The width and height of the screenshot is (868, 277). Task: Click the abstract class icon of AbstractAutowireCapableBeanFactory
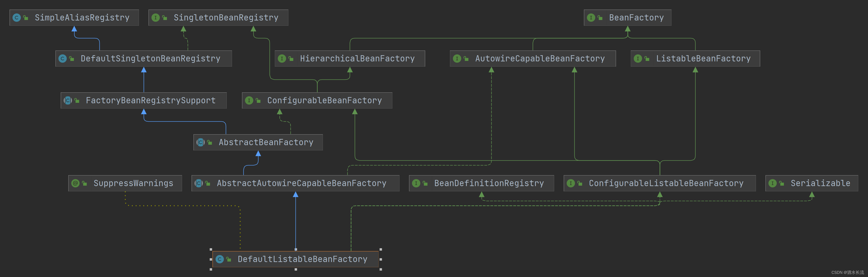click(198, 183)
